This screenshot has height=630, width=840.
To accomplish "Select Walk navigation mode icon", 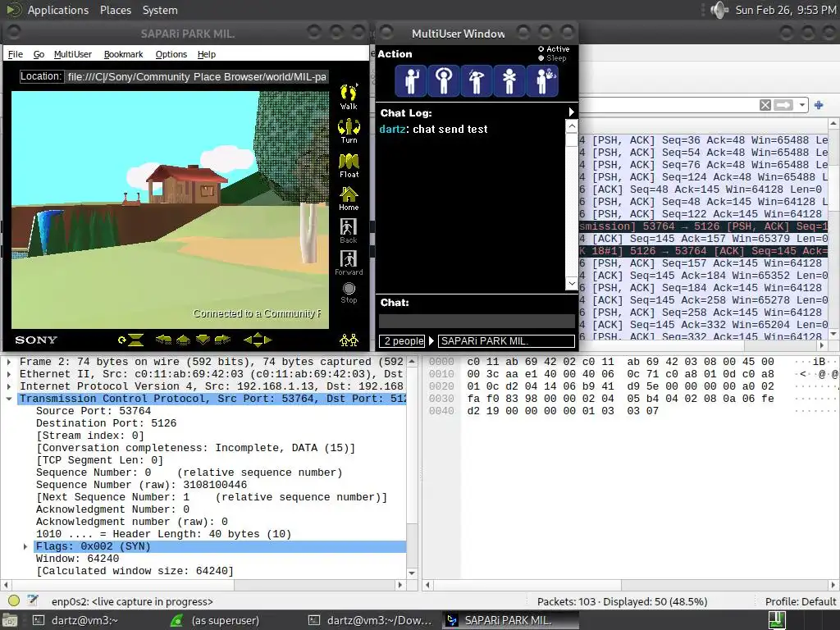I will click(x=349, y=97).
